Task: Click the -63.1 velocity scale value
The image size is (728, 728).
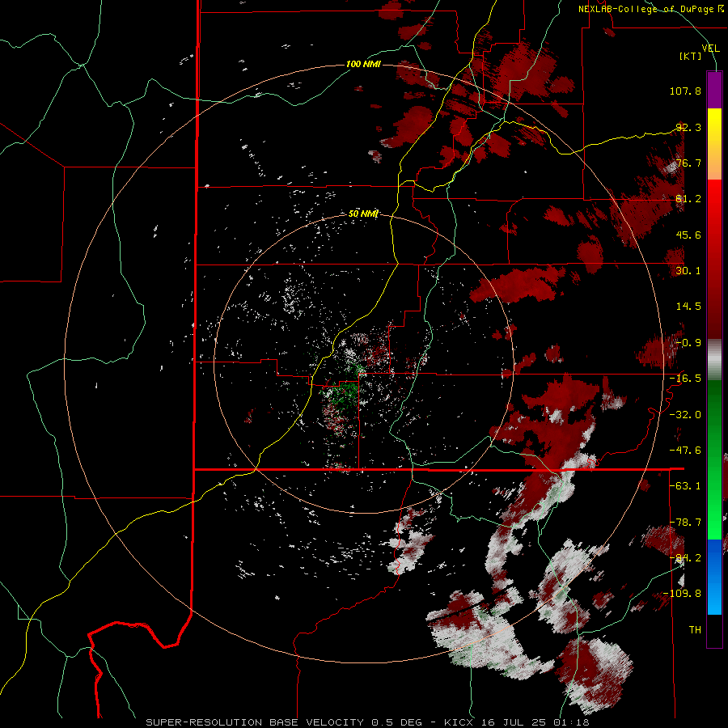Action: 685,486
